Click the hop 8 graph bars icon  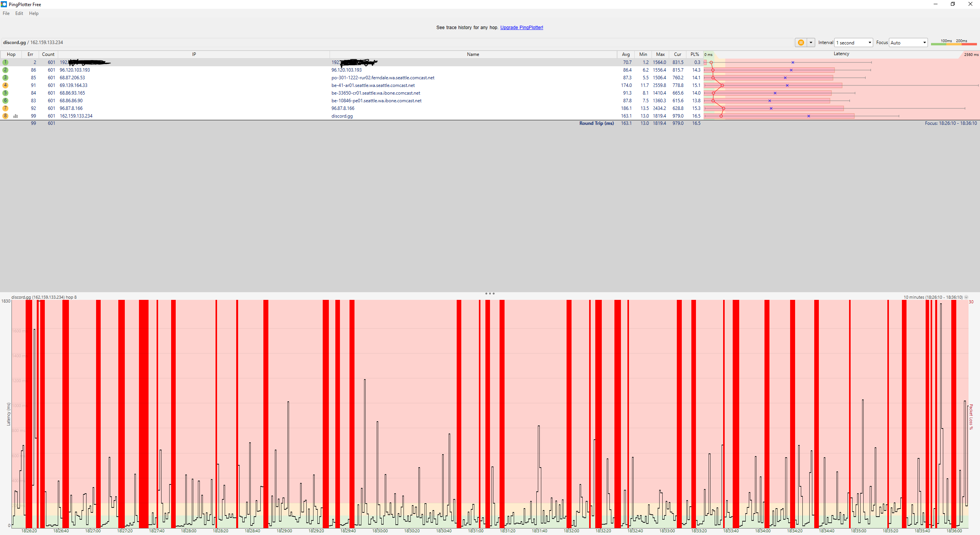pos(16,116)
